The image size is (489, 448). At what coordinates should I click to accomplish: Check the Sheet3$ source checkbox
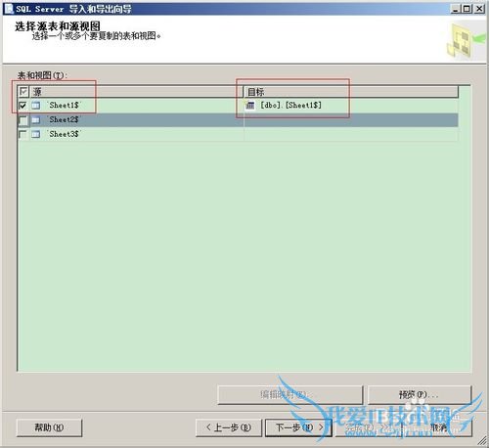pos(22,134)
